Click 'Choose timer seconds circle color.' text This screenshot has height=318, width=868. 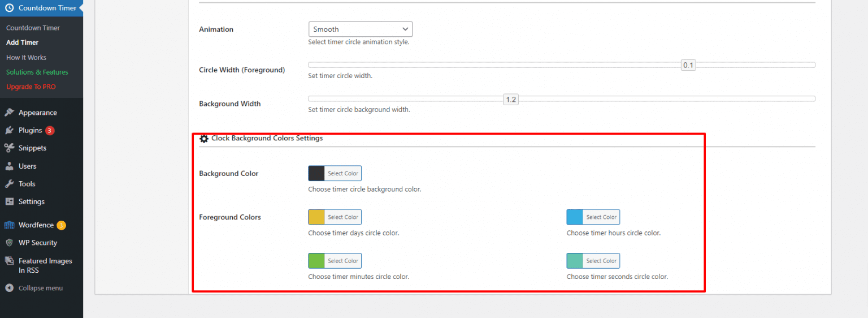(x=618, y=277)
